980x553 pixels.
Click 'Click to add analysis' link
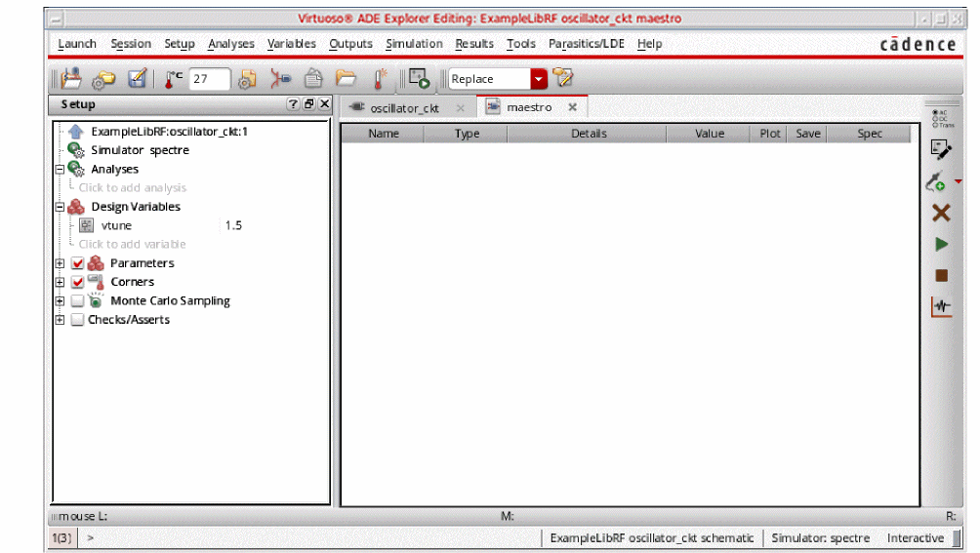coord(133,188)
